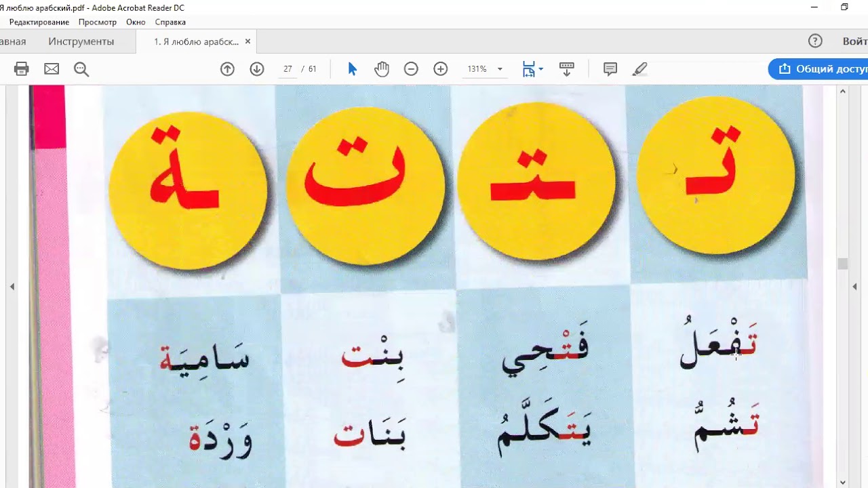Click the yellow circle with letter ـة
This screenshot has height=488, width=868.
click(x=188, y=189)
